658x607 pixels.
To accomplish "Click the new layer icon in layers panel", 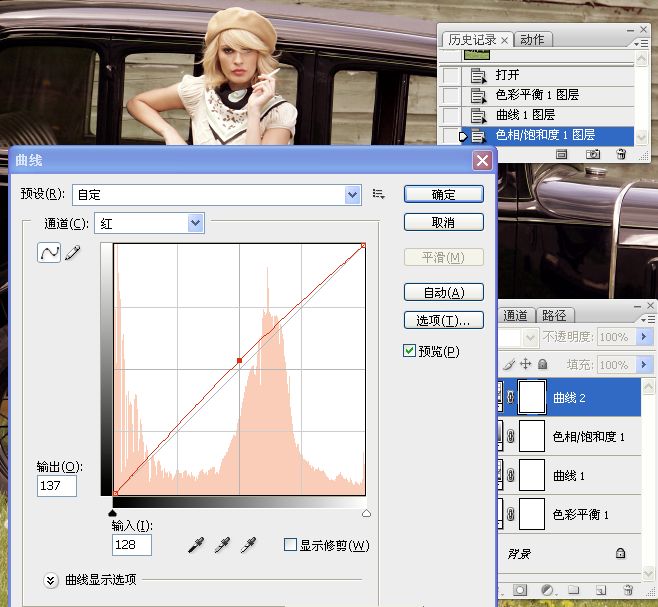I will [602, 590].
